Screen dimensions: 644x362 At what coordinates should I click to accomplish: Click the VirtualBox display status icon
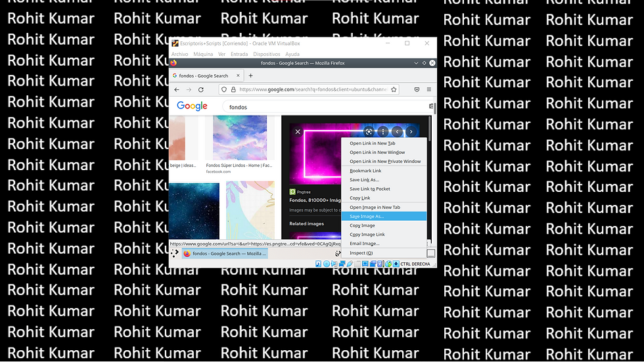pos(365,263)
